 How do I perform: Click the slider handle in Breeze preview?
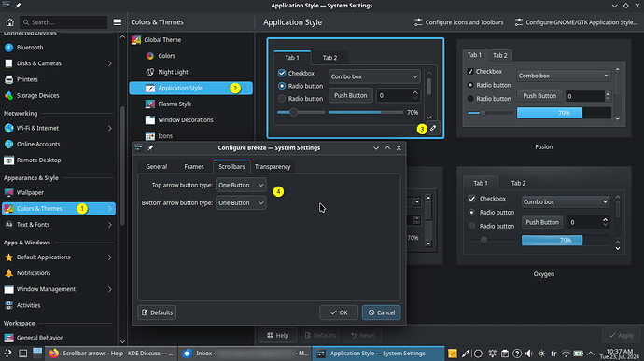[293, 112]
